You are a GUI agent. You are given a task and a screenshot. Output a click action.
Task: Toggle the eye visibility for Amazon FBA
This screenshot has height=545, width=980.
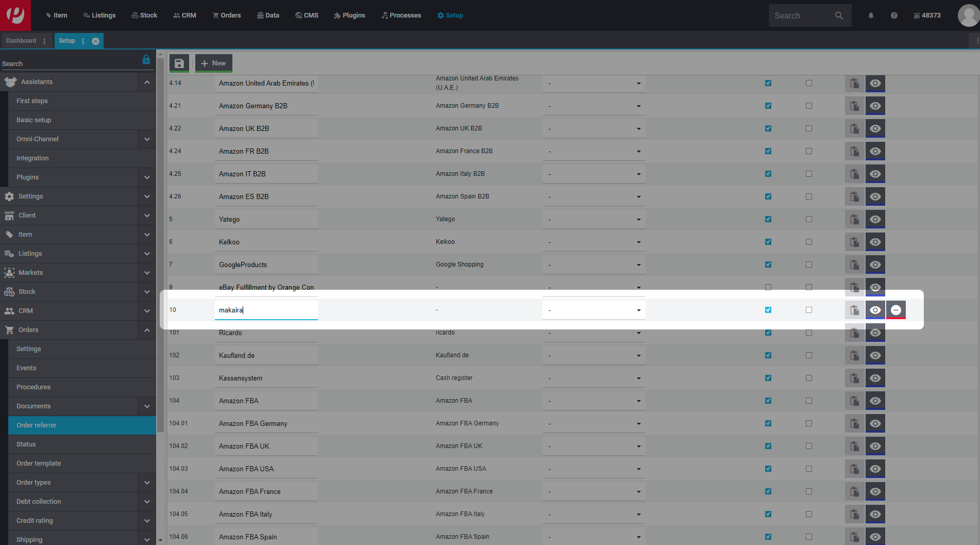coord(875,401)
